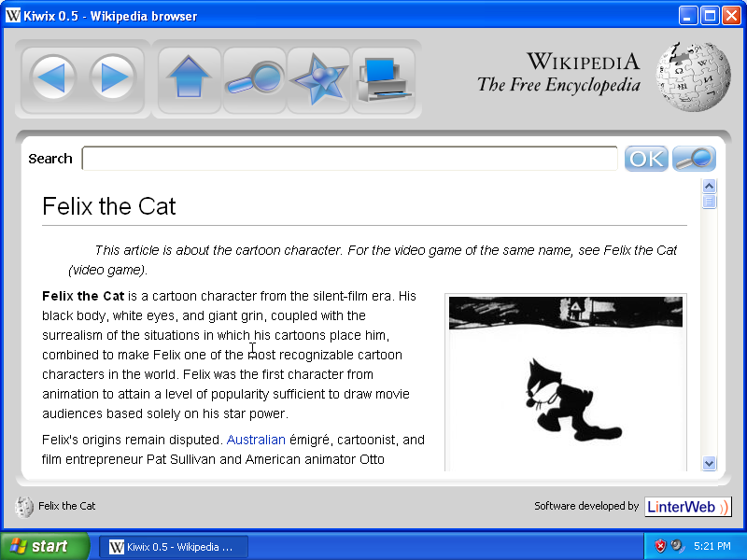Click the magnifier button beside OK
The height and width of the screenshot is (560, 747).
(x=694, y=159)
